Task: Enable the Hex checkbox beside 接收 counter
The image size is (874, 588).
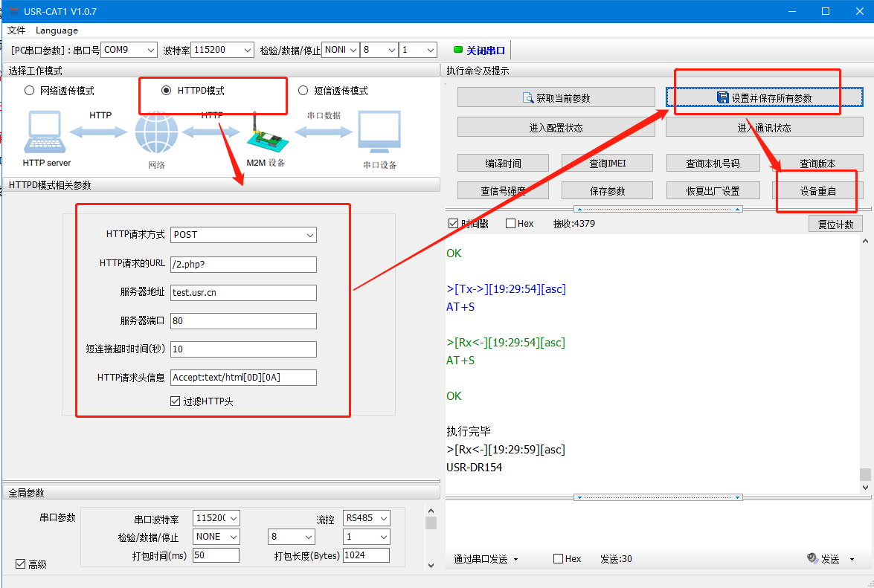Action: 510,224
